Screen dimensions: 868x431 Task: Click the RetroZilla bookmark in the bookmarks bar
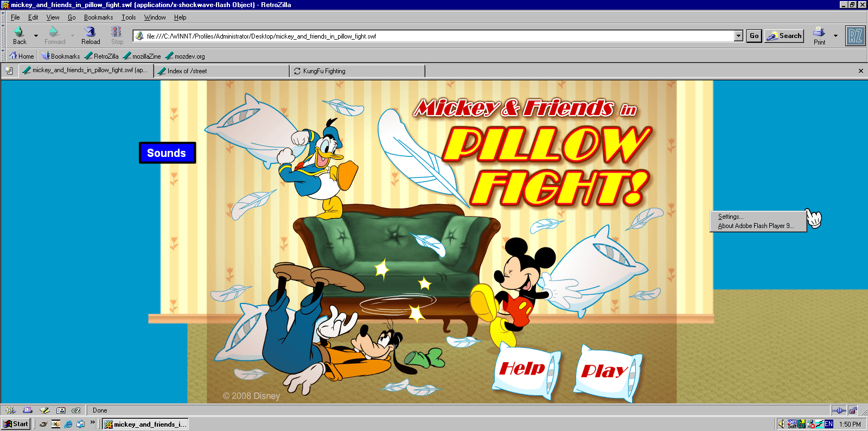[x=101, y=56]
